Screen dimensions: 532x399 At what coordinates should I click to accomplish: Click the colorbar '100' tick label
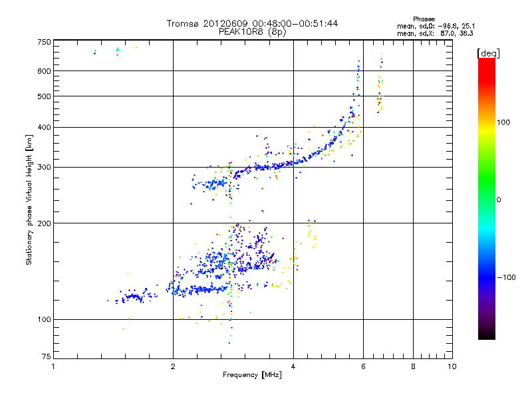pos(503,122)
